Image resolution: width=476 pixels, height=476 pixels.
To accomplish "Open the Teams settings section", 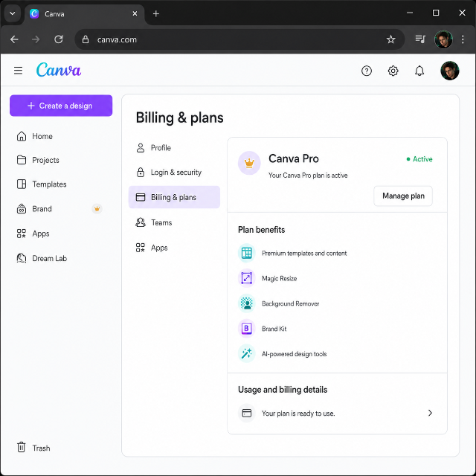I will [x=174, y=222].
